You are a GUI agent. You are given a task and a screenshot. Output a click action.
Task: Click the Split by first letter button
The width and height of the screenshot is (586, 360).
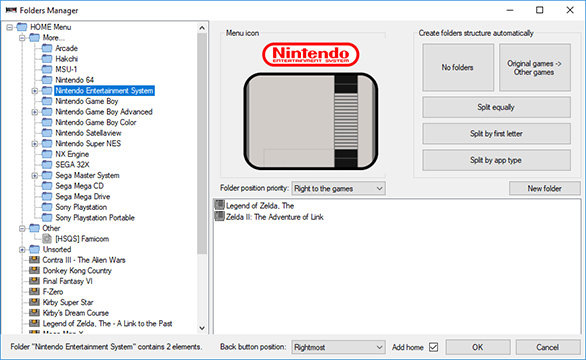[496, 133]
